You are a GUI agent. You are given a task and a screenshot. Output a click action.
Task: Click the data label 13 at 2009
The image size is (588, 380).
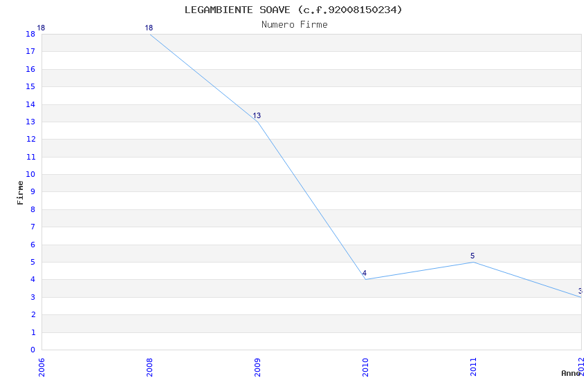click(x=257, y=115)
